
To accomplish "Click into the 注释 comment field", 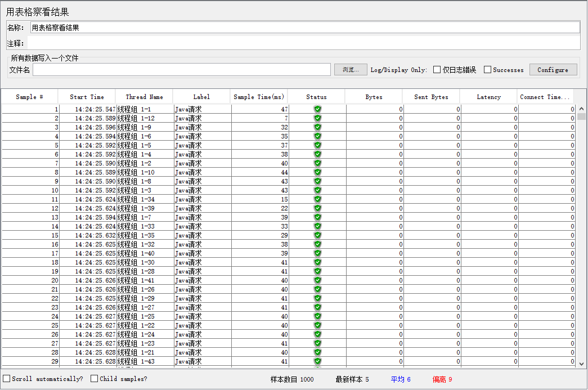I will pyautogui.click(x=304, y=43).
